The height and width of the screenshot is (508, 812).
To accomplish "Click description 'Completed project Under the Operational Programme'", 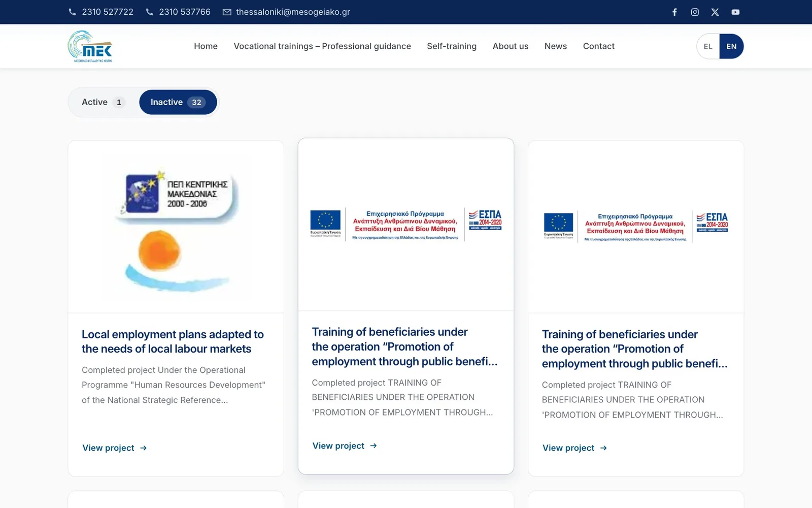I will pos(174,385).
